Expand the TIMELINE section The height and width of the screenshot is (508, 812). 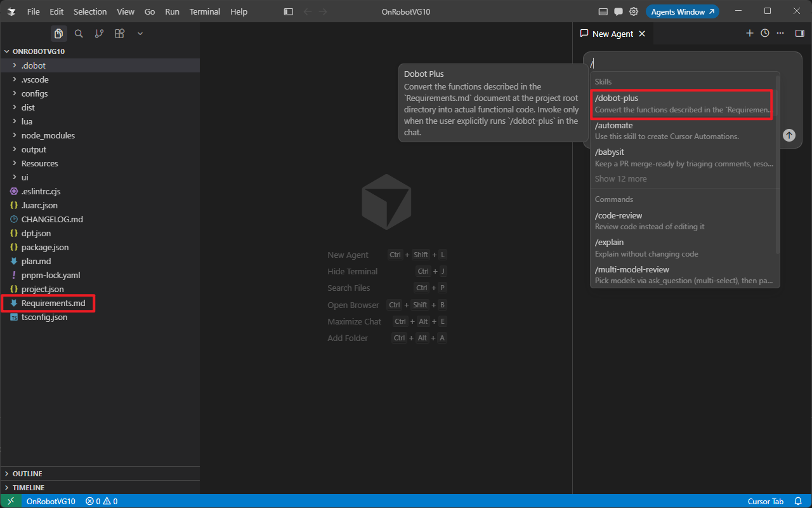coord(100,488)
